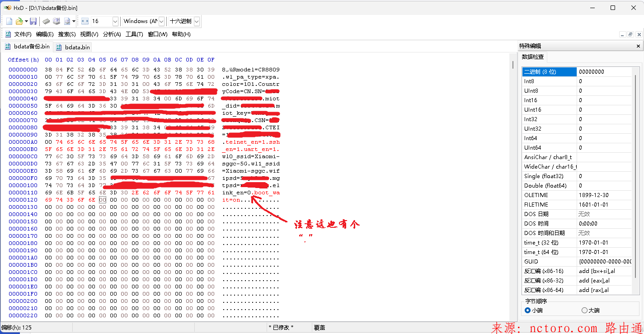644x334 pixels.
Task: Open the Windows (ANSI) charset dropdown
Action: (161, 21)
